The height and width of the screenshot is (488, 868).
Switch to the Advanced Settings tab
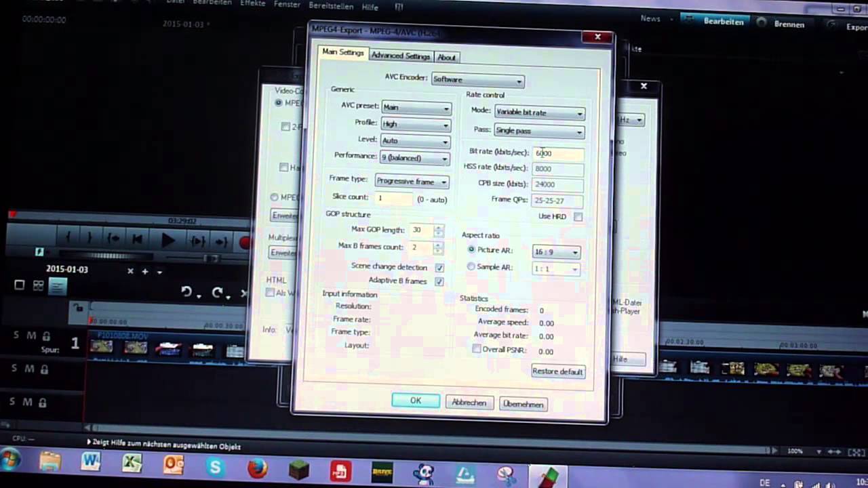(x=400, y=56)
